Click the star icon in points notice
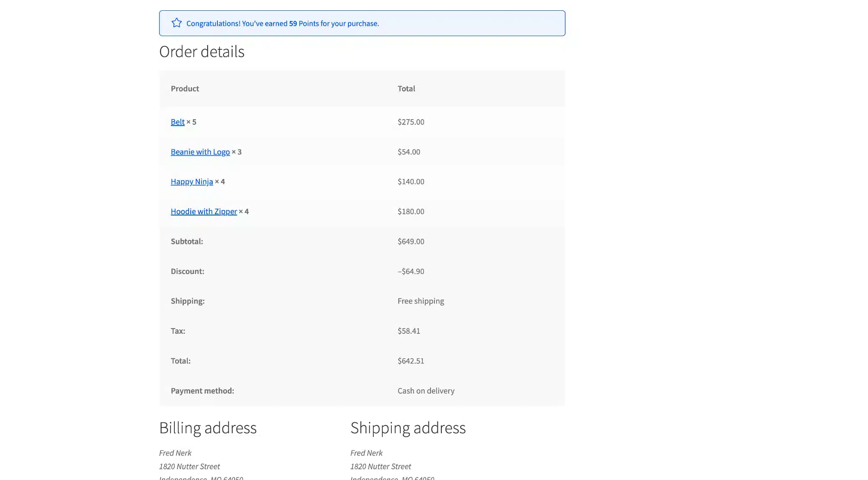 (177, 23)
